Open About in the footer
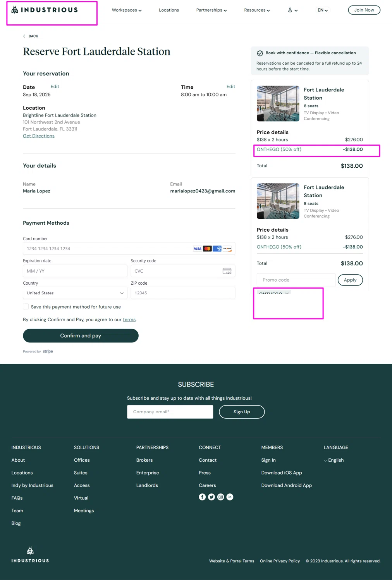The width and height of the screenshot is (392, 581). 18,460
